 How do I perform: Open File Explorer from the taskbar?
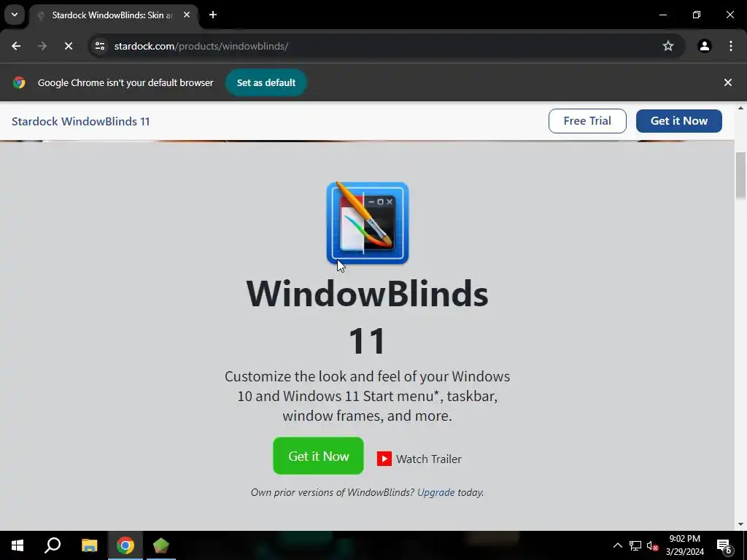pos(89,545)
